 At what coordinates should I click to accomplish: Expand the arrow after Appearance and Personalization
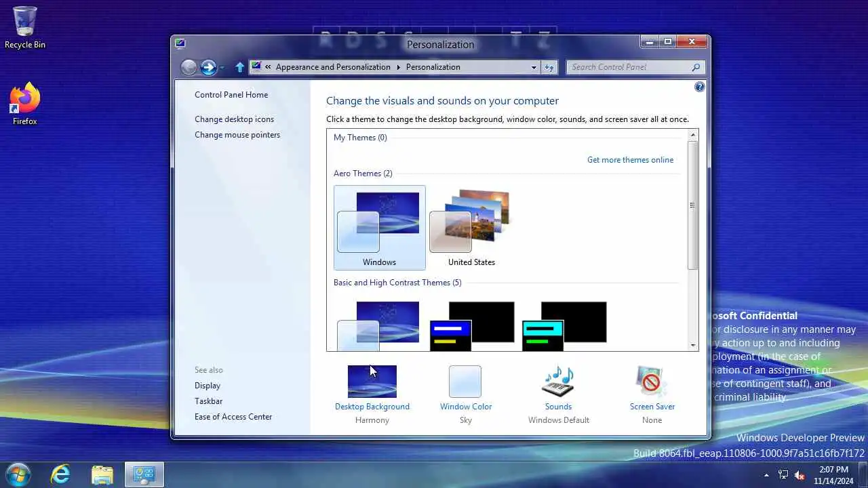399,67
